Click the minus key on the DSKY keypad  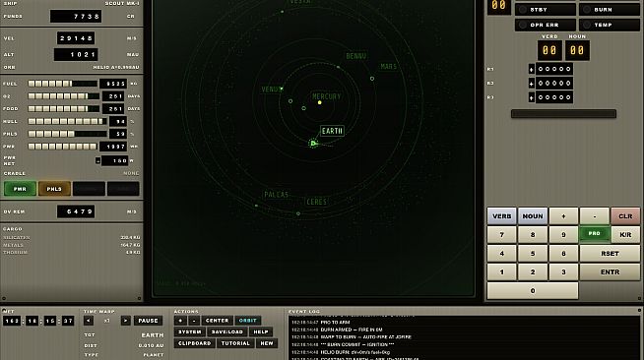(x=595, y=216)
